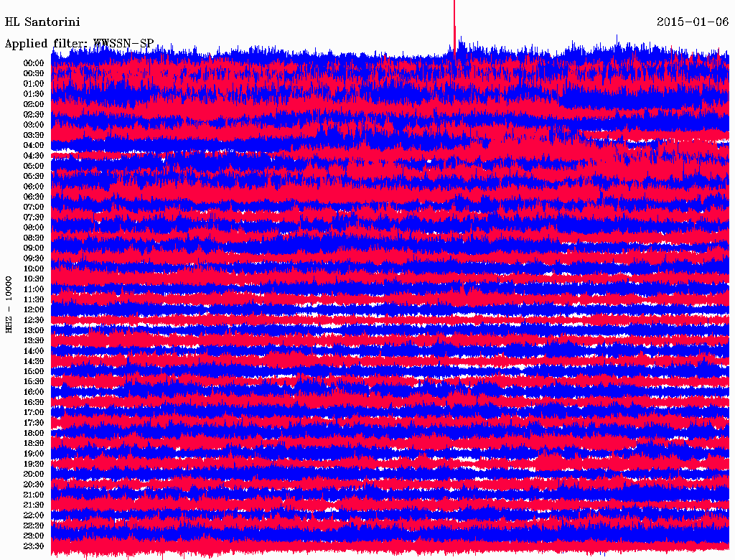This screenshot has width=735, height=560.
Task: Pick the 21:30 trace label
Action: tap(34, 505)
